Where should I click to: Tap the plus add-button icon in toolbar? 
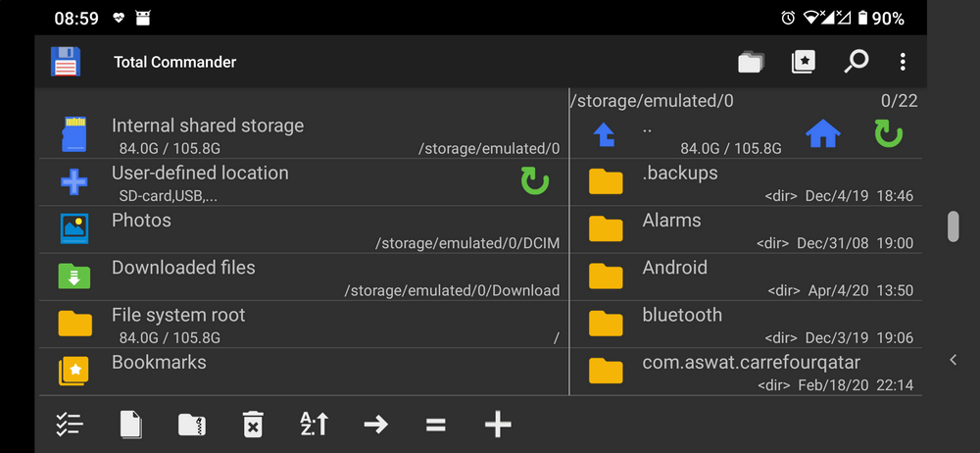[498, 424]
